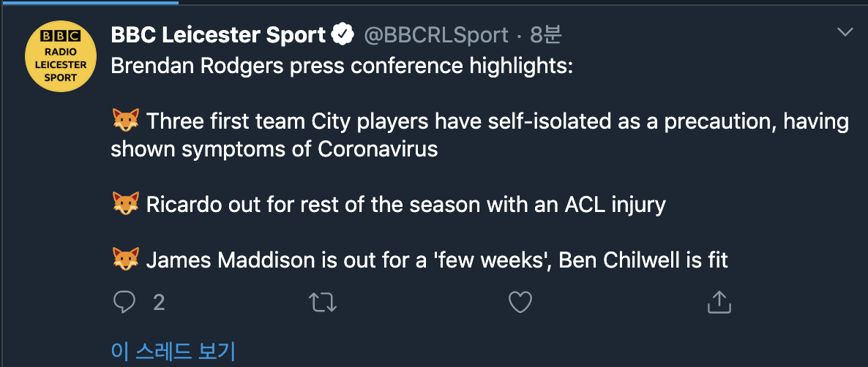Open the BBC Leicester Sport display name
The width and height of the screenshot is (868, 367).
coord(217,34)
